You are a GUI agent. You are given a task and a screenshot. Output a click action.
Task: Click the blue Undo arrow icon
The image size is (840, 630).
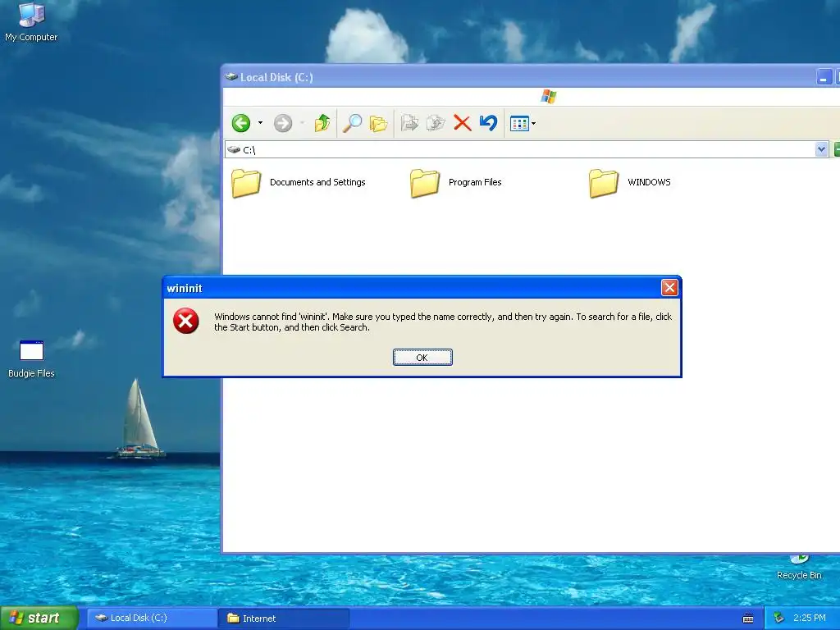click(x=489, y=123)
